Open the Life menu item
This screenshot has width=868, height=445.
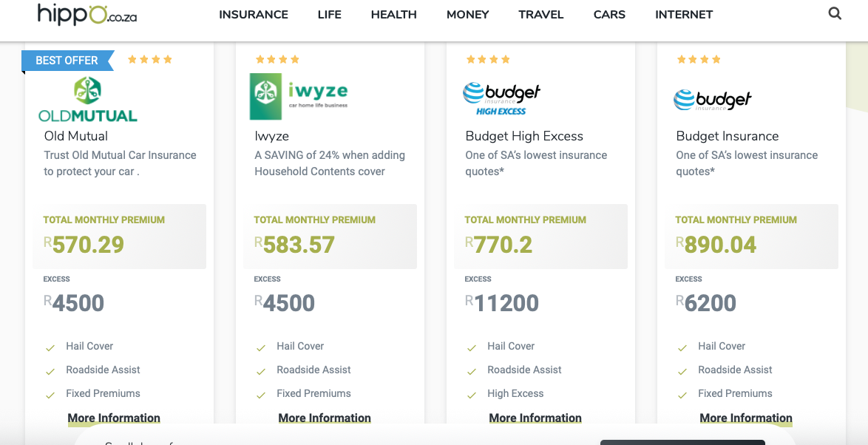coord(330,15)
